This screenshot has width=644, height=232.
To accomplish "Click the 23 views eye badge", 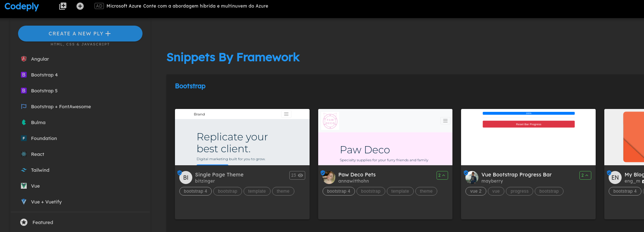I will [297, 175].
